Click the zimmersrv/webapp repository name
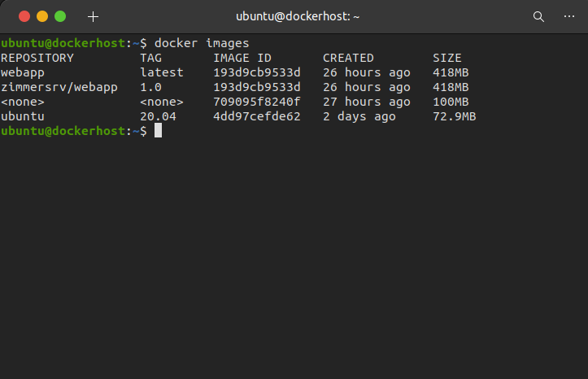This screenshot has width=588, height=379. click(59, 87)
